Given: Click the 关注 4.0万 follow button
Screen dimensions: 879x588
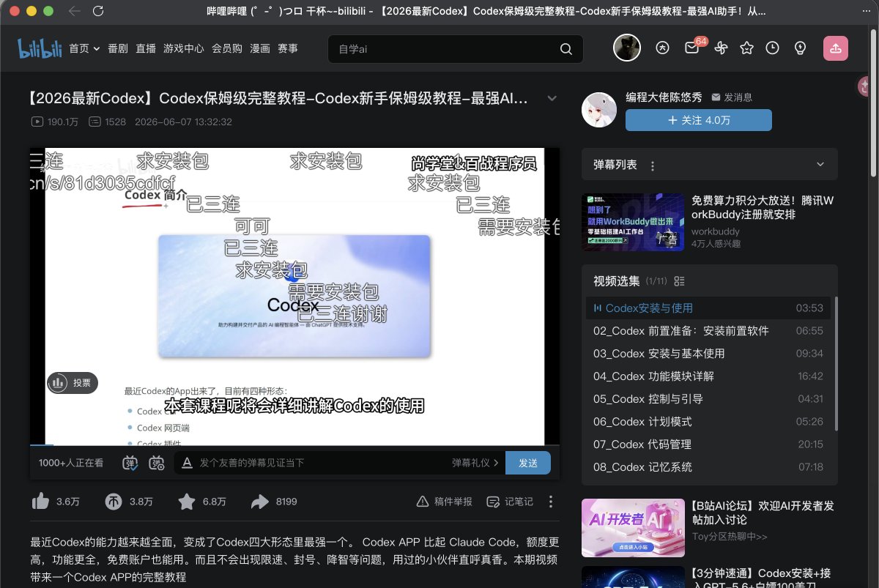Looking at the screenshot, I should (x=699, y=120).
